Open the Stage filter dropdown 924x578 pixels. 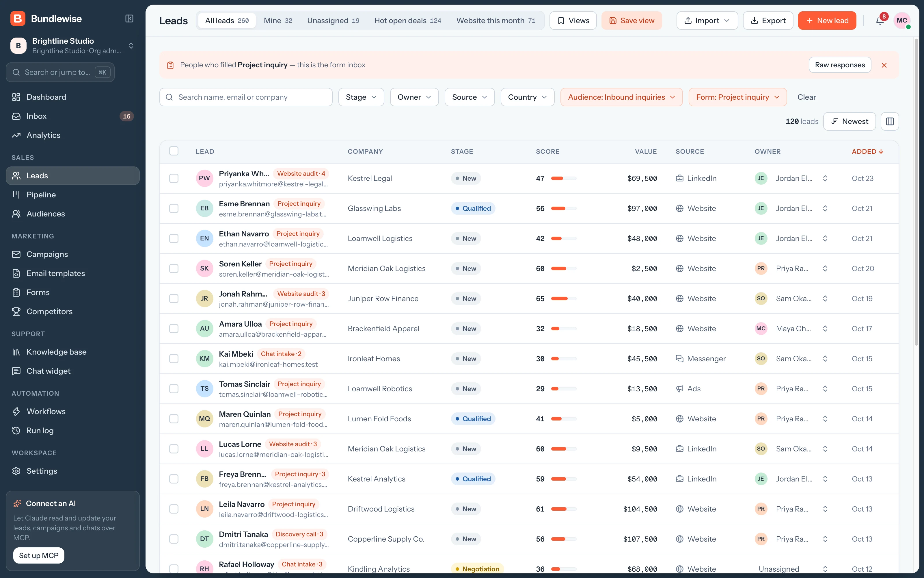pos(361,97)
